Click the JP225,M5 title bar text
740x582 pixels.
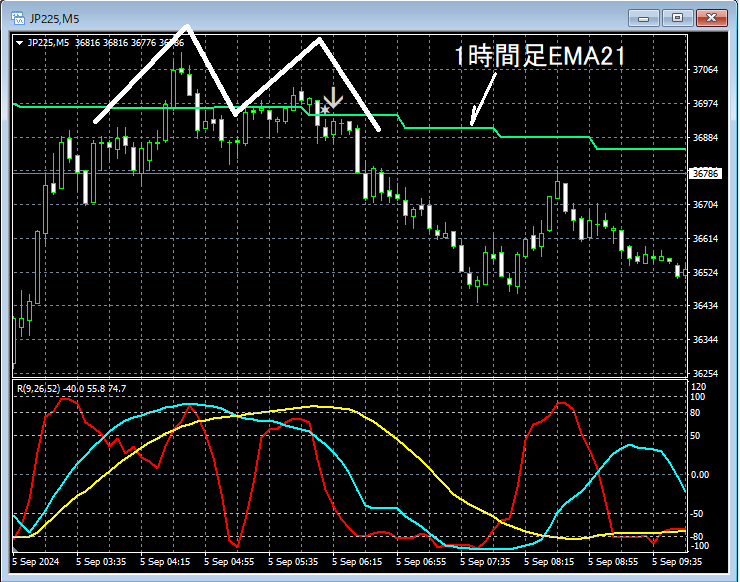tap(54, 19)
